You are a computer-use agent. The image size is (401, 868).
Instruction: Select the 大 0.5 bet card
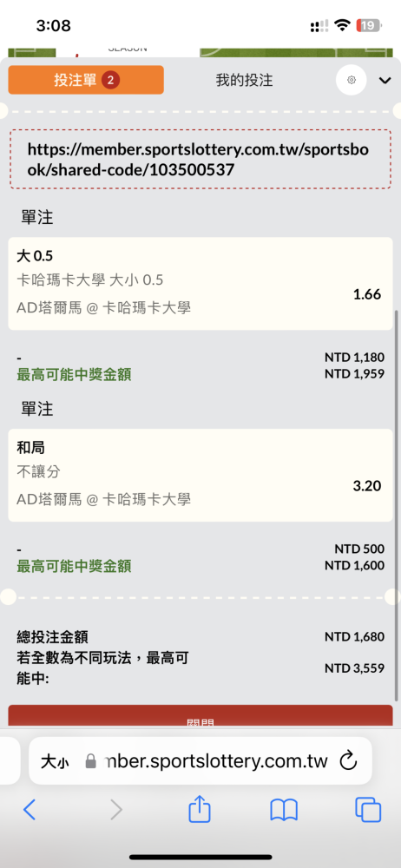[x=200, y=284]
